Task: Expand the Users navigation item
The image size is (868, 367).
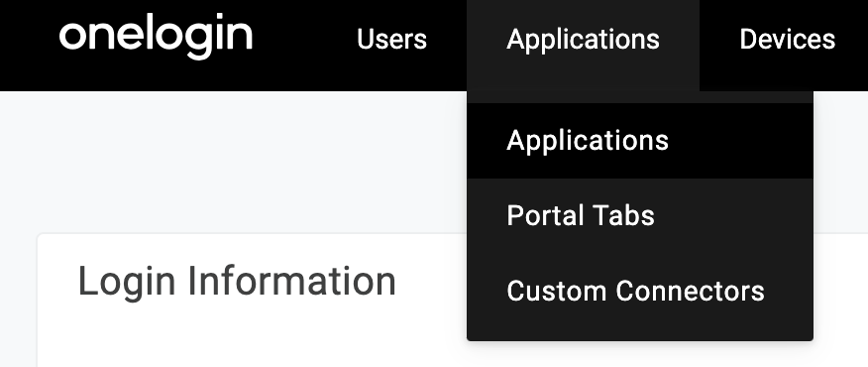Action: click(391, 40)
